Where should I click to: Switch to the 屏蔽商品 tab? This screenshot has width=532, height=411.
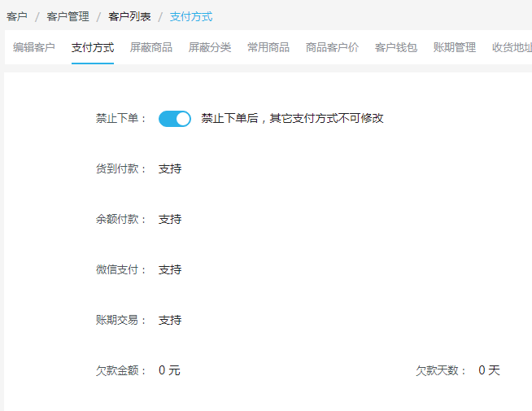coord(151,47)
